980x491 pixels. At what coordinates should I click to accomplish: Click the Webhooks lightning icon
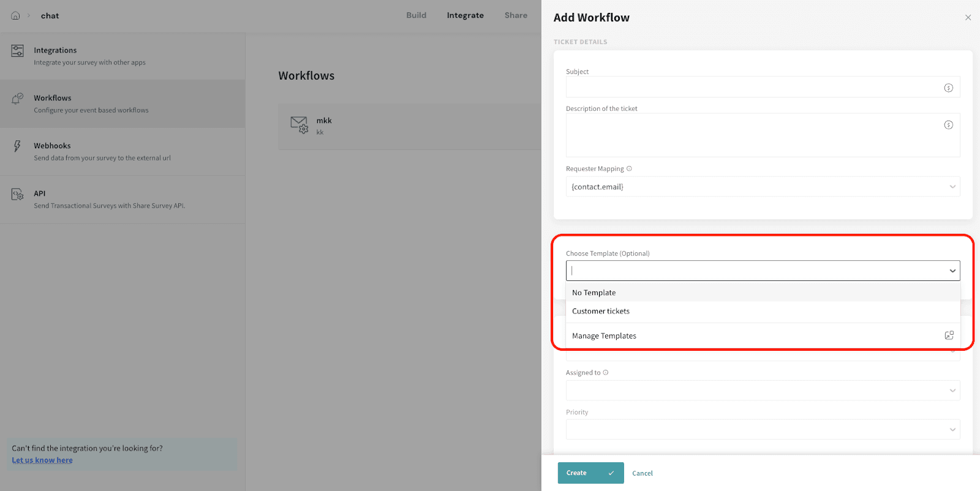click(x=17, y=146)
